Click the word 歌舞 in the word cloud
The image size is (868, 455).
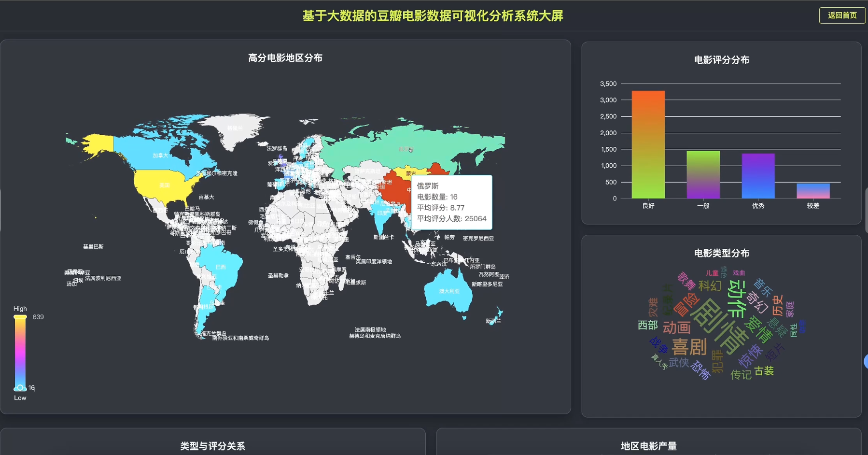coord(686,281)
